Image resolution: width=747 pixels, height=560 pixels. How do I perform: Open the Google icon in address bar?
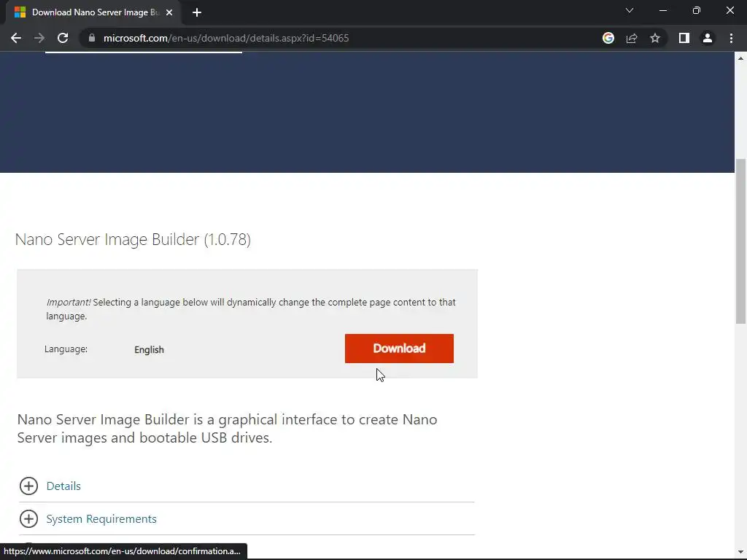(x=608, y=38)
